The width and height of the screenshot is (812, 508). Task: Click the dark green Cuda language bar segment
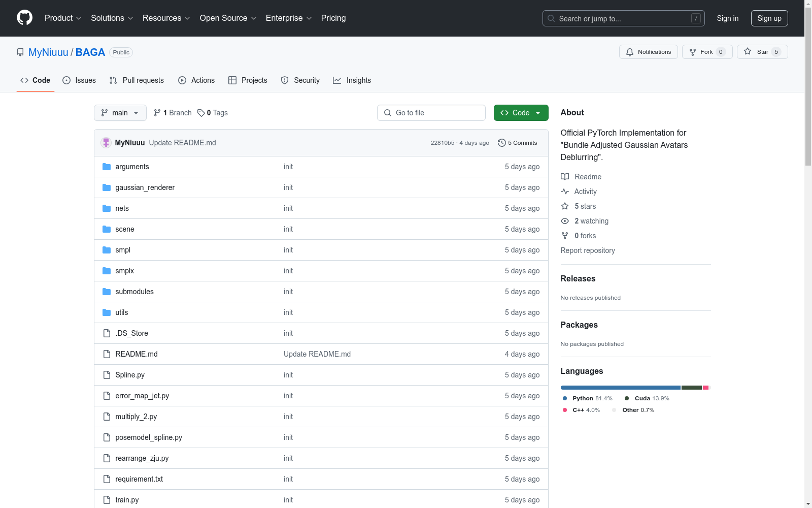(692, 388)
